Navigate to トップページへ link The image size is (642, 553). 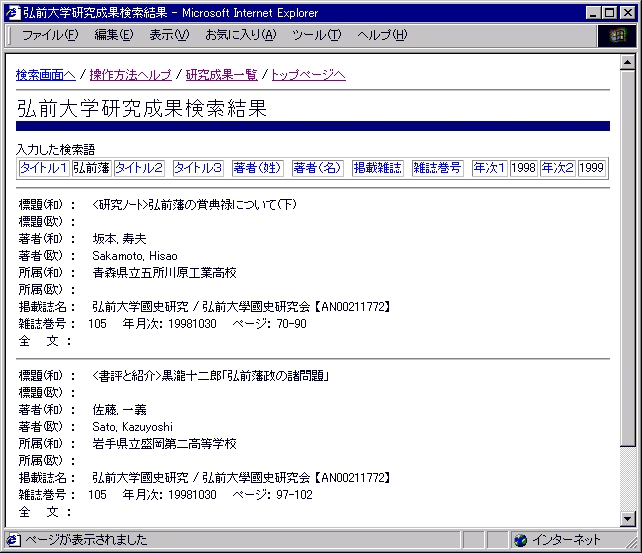[x=308, y=75]
